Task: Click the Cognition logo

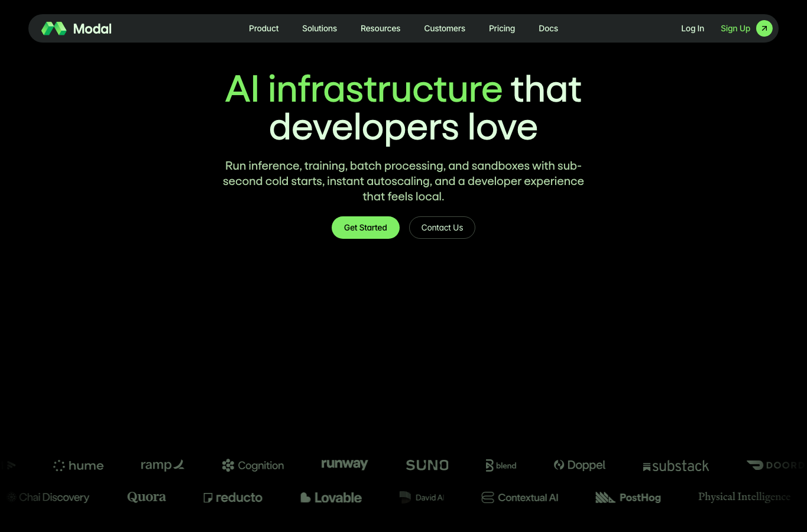Action: pyautogui.click(x=253, y=466)
